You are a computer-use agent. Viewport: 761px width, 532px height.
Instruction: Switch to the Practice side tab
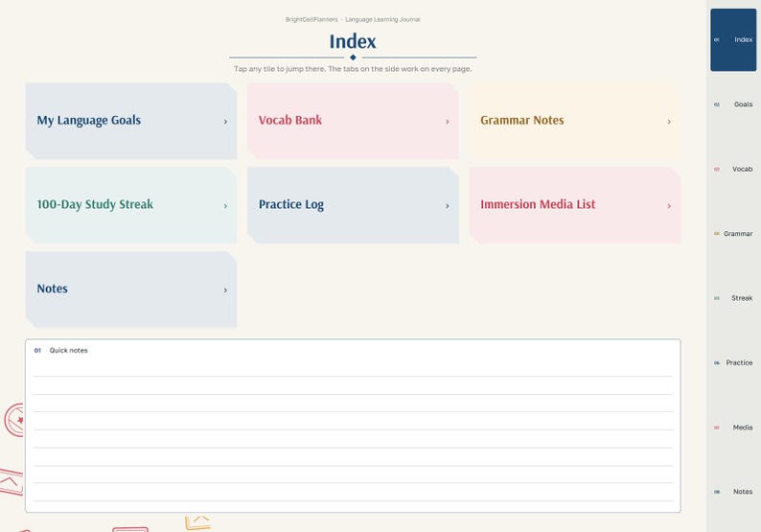click(x=733, y=362)
